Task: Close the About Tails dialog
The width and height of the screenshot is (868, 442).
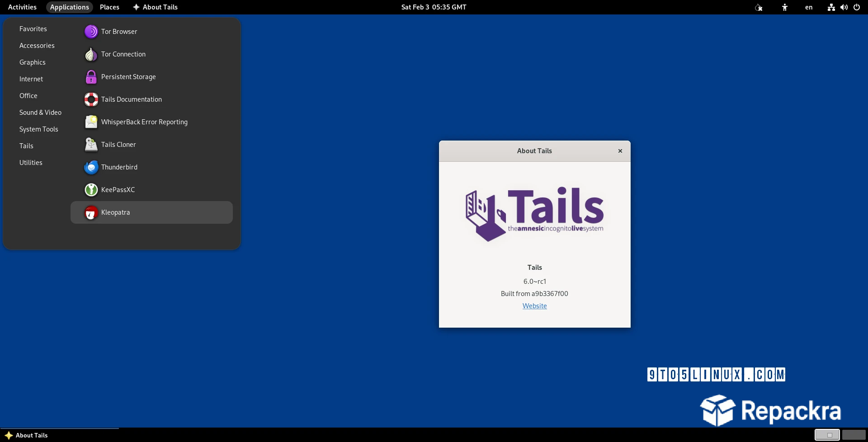Action: [x=620, y=151]
